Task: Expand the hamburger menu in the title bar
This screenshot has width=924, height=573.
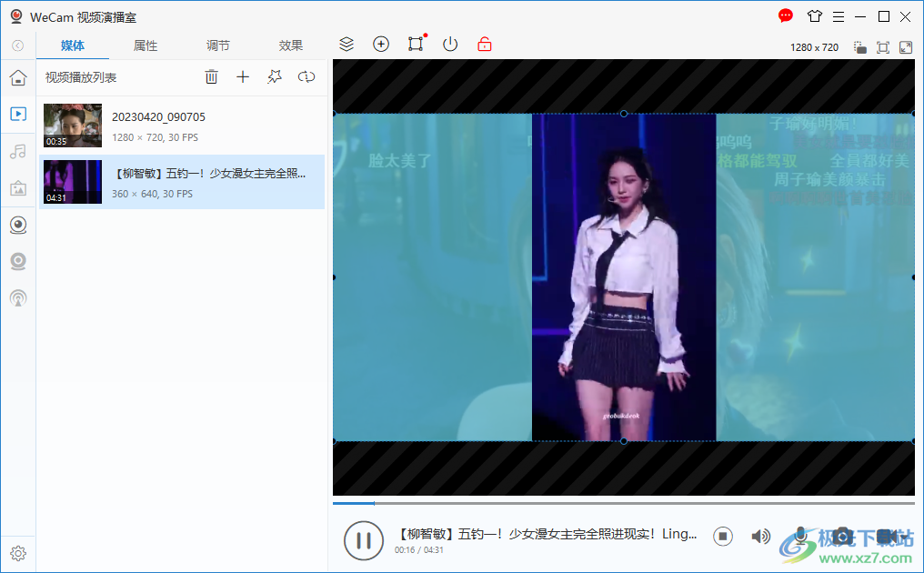Action: pyautogui.click(x=838, y=16)
